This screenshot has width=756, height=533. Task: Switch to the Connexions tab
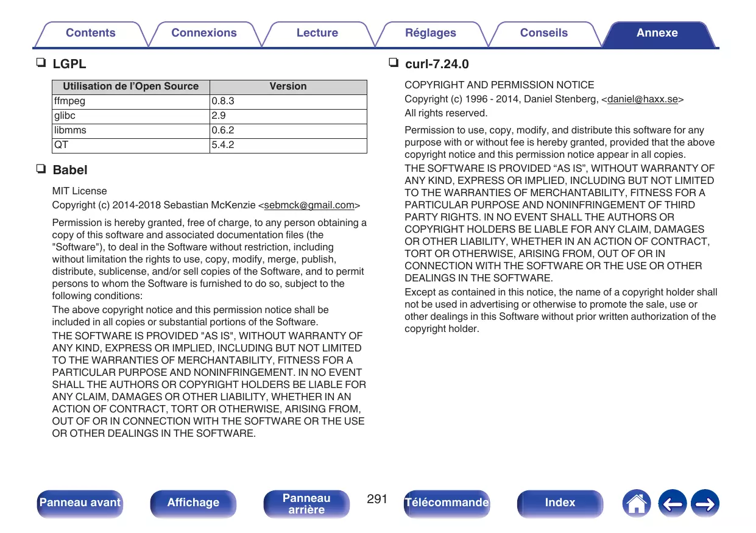(203, 34)
